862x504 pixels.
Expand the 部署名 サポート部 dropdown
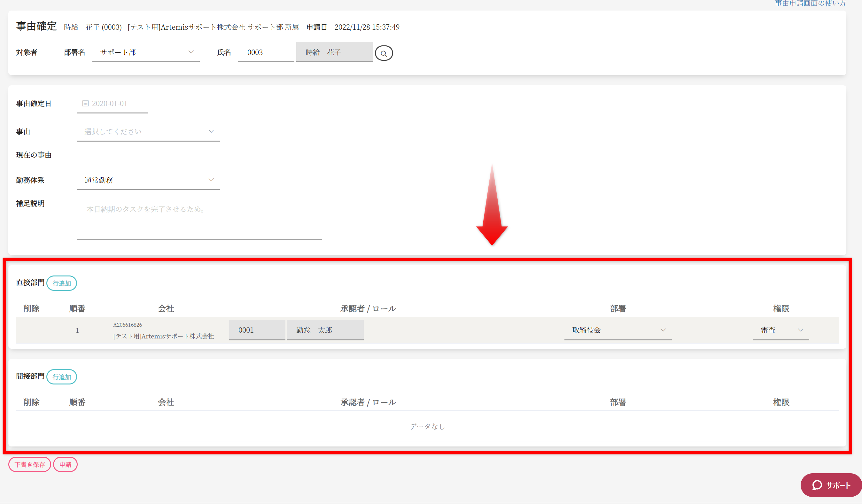(x=146, y=52)
